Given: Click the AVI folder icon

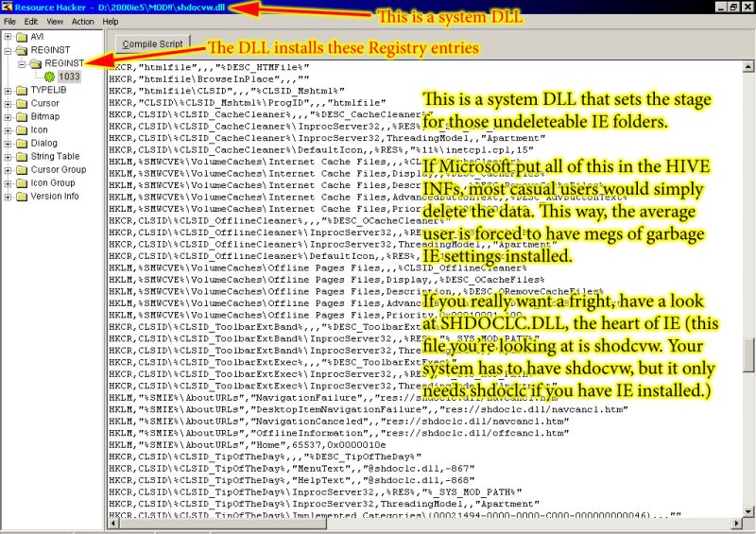Looking at the screenshot, I should 21,37.
